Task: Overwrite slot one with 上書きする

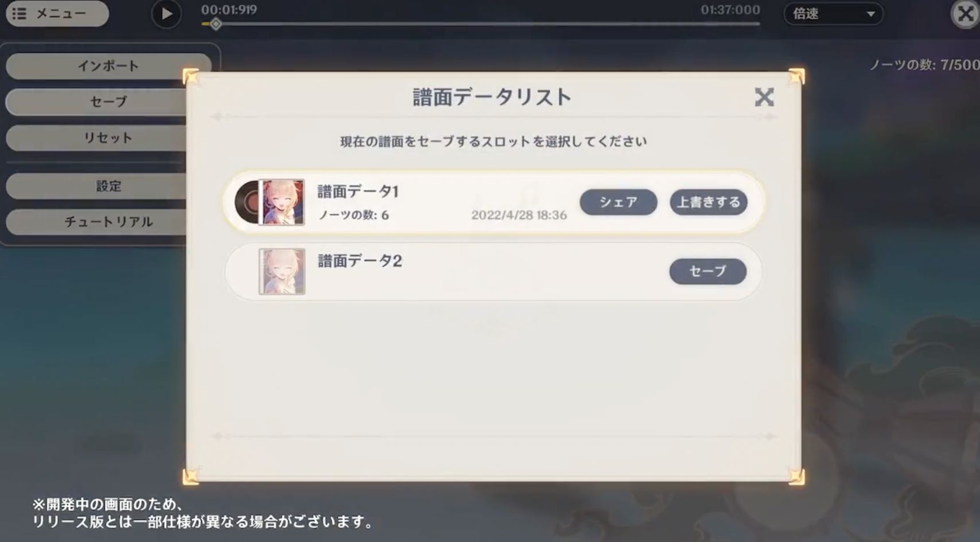Action: click(x=709, y=202)
